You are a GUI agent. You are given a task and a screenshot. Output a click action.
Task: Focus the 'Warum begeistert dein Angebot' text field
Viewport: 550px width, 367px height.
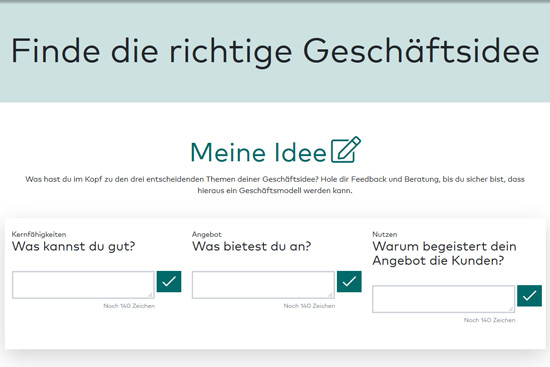tap(444, 299)
